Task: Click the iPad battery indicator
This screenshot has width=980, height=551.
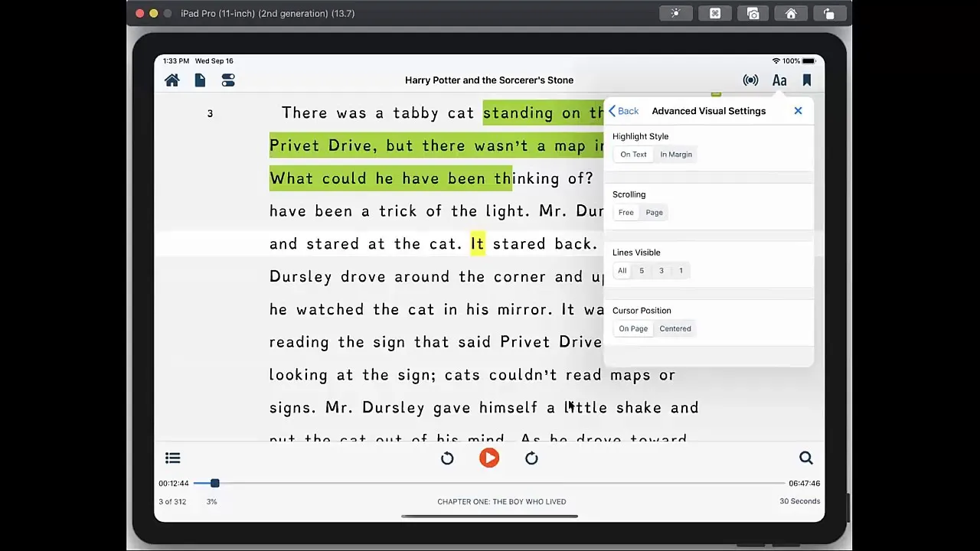Action: click(x=811, y=61)
